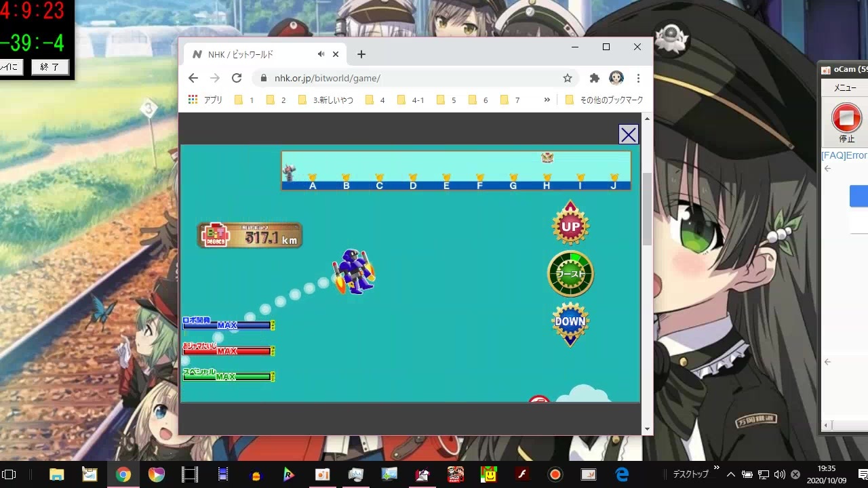Viewport: 868px width, 488px height.
Task: Open the その他のブックマーク folder
Action: coord(604,100)
